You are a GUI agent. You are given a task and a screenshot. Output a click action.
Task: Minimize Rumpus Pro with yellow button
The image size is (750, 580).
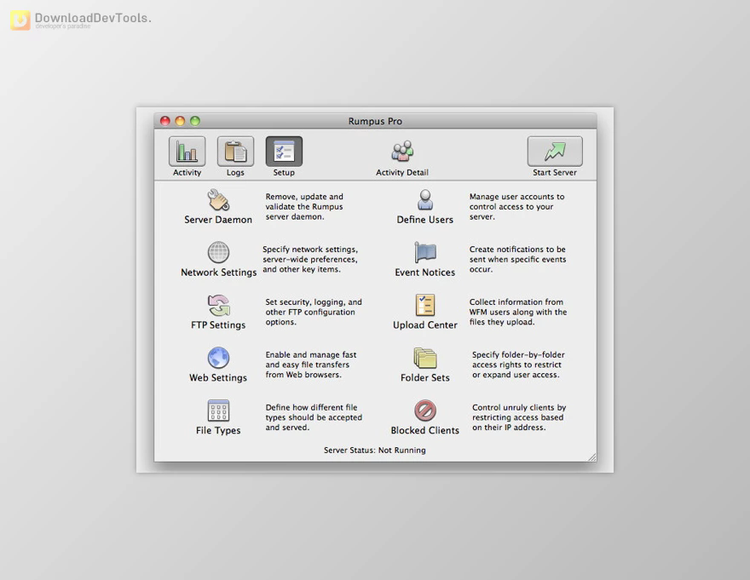180,121
